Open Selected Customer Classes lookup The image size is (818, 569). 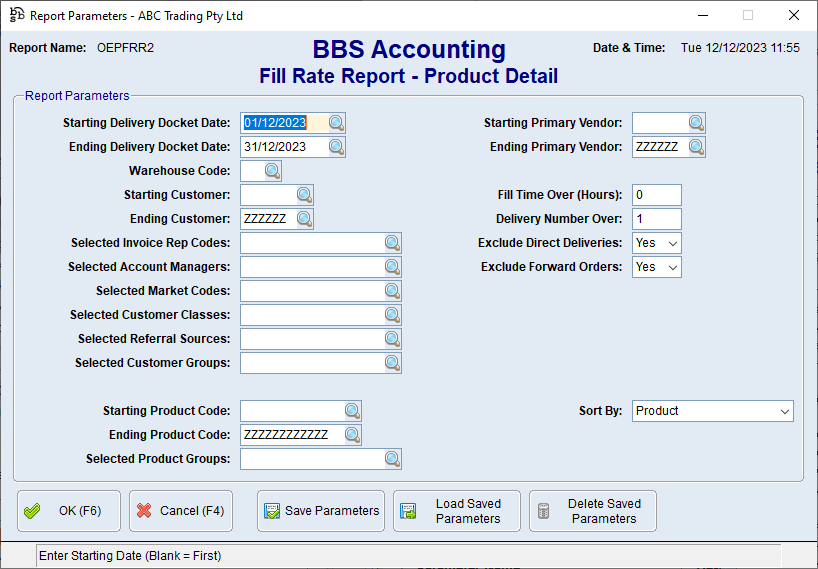pos(392,315)
